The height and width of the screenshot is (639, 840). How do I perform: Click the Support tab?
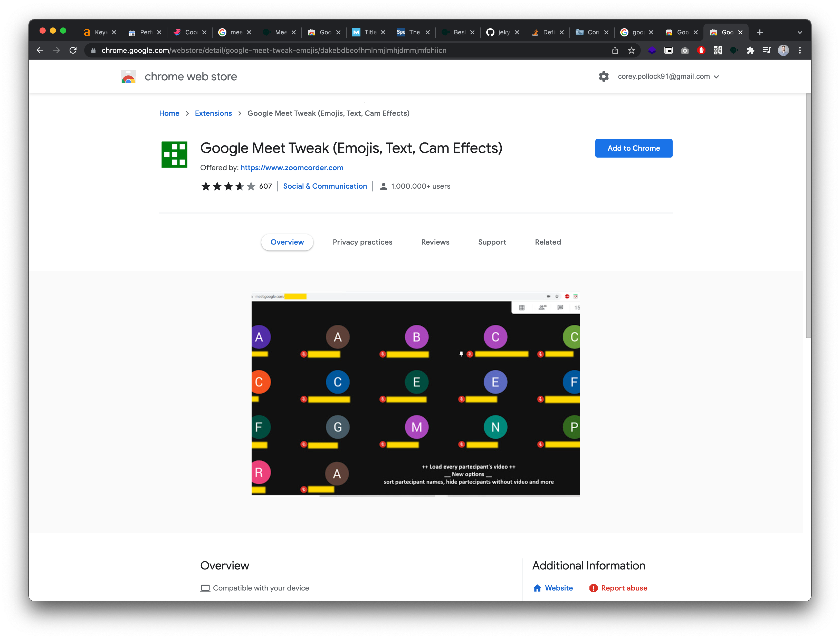[x=492, y=242]
